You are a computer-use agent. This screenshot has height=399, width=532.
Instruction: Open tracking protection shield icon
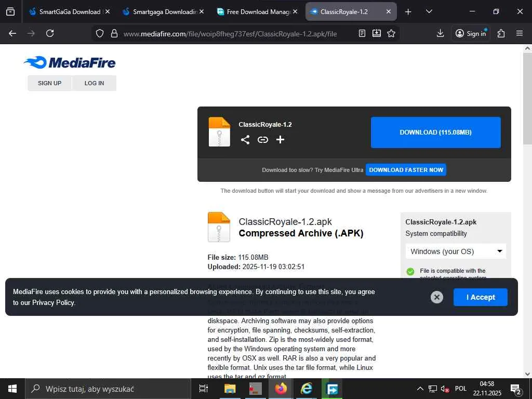tap(99, 33)
